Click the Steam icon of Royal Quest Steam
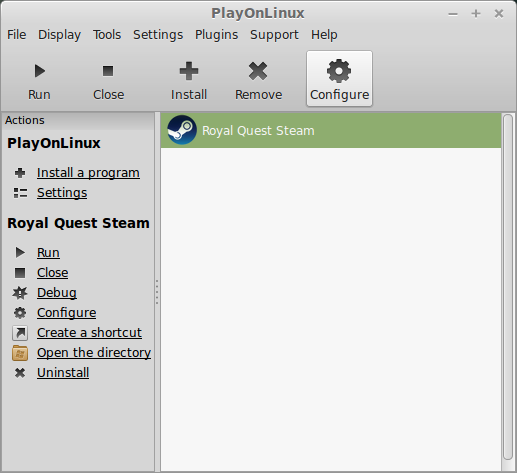Viewport: 517px width, 473px height. pos(182,130)
